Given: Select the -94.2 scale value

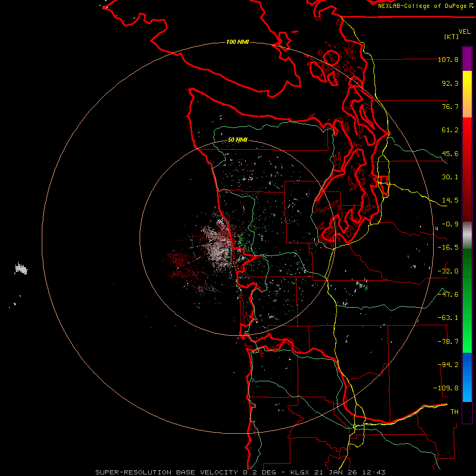Looking at the screenshot, I should click(448, 365).
